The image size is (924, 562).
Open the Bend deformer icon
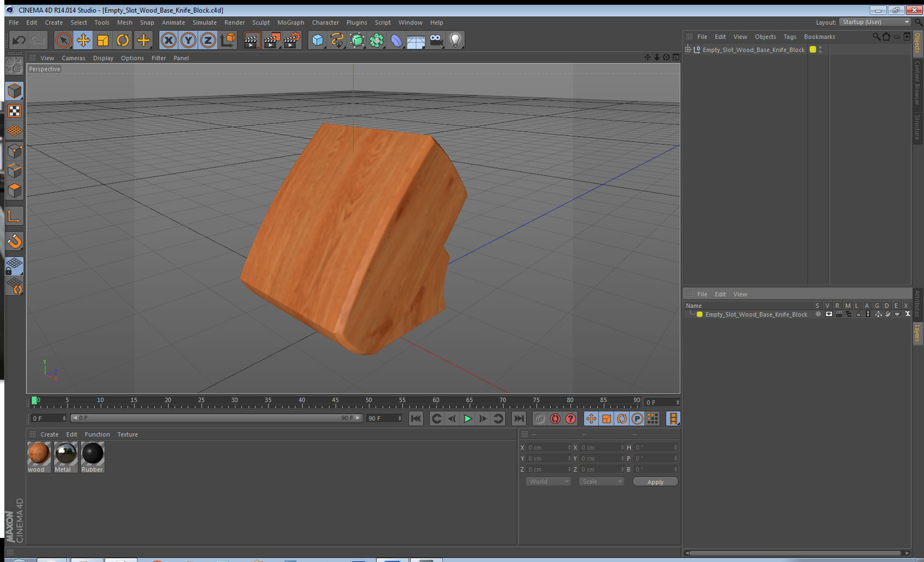(x=396, y=40)
